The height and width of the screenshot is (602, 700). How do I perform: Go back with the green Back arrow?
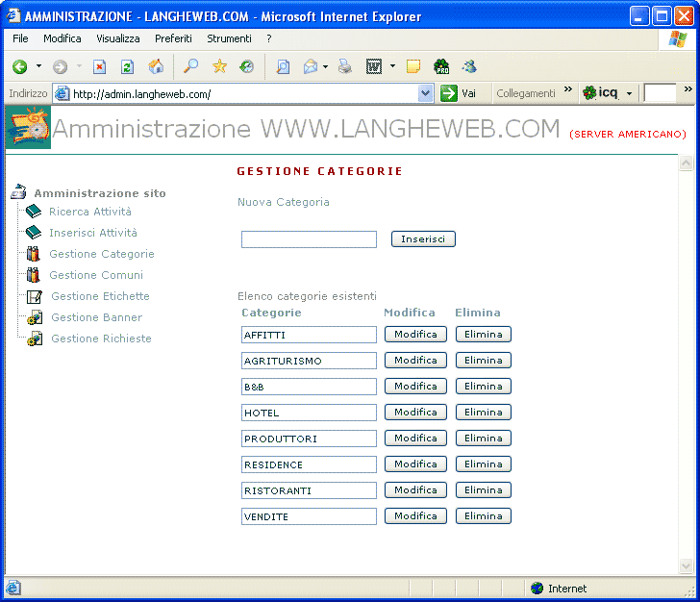[19, 67]
